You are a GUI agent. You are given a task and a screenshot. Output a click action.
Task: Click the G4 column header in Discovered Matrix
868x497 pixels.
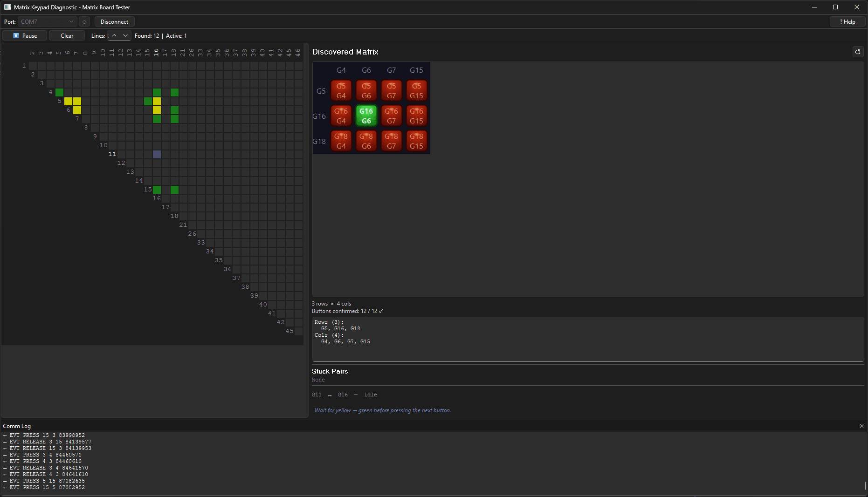(341, 70)
